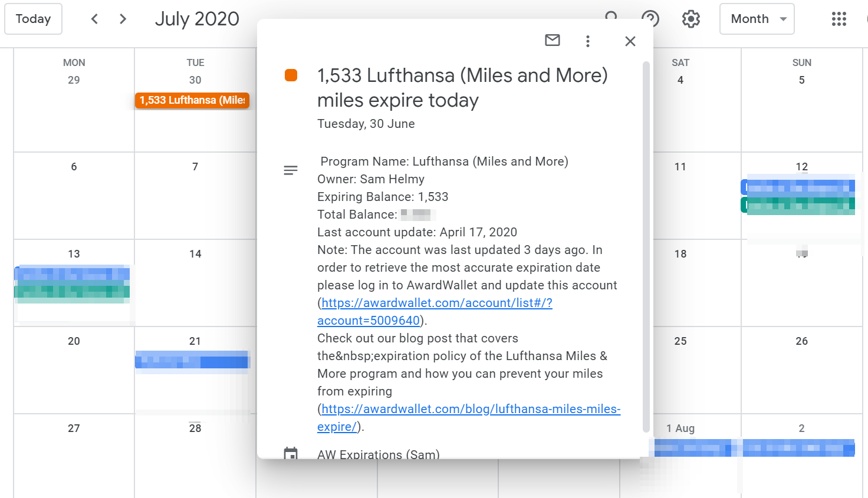Select day 25 in the calendar
The width and height of the screenshot is (868, 498).
coord(680,341)
